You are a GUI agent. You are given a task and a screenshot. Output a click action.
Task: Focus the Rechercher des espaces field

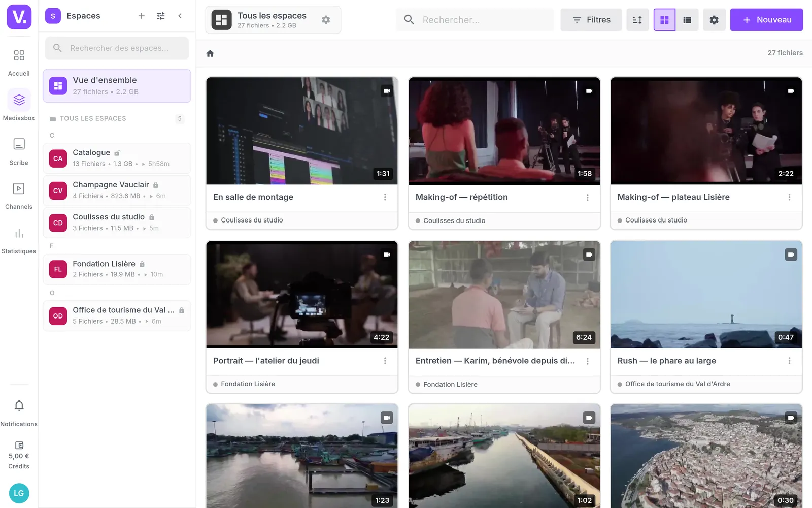pyautogui.click(x=117, y=48)
